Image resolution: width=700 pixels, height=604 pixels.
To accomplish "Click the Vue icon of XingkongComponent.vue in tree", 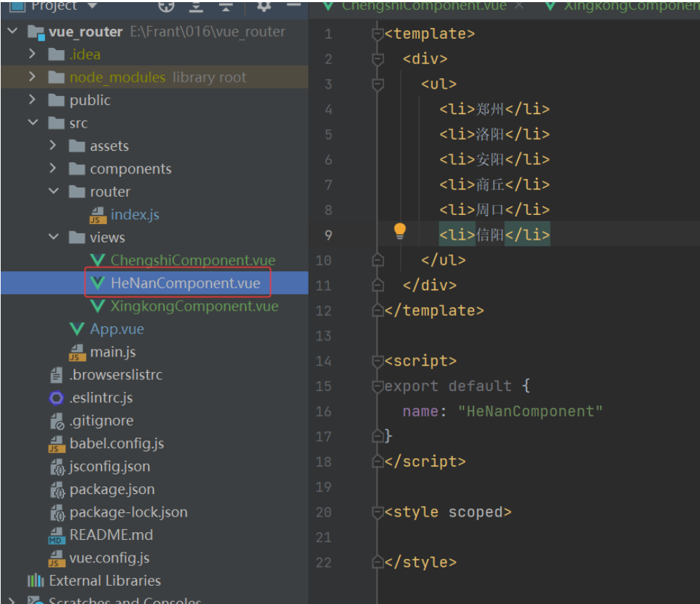I will coord(97,306).
